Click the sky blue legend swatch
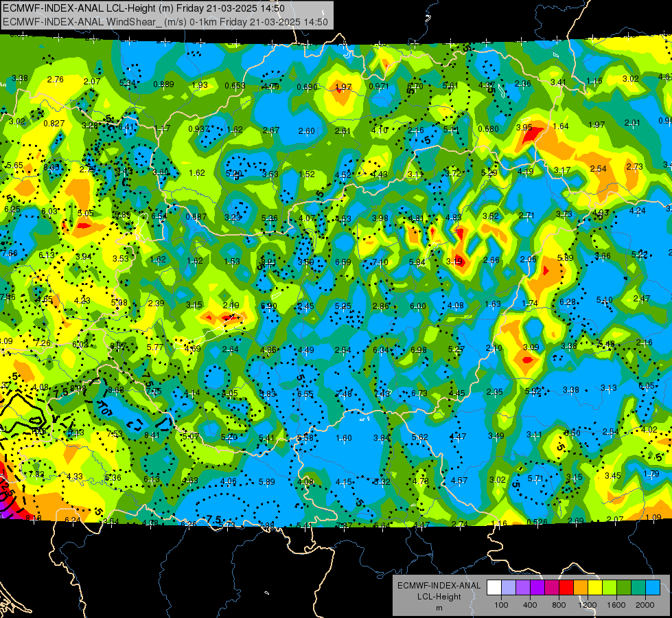 click(x=653, y=588)
